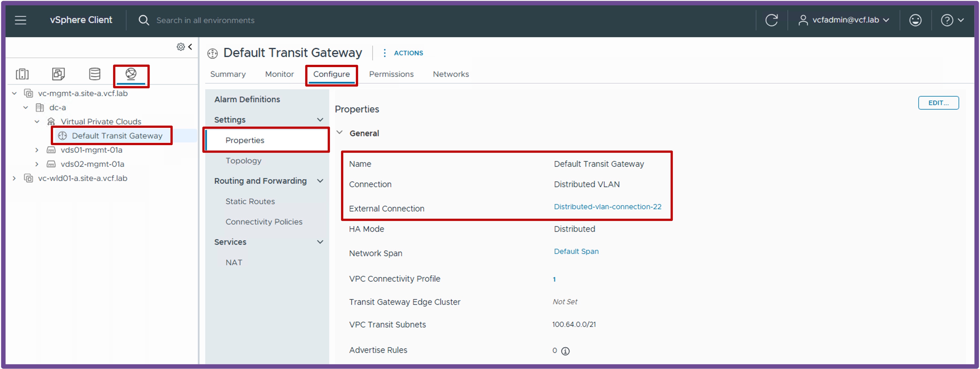Collapse the General properties section
Screen dimensions: 980x369
(x=339, y=133)
